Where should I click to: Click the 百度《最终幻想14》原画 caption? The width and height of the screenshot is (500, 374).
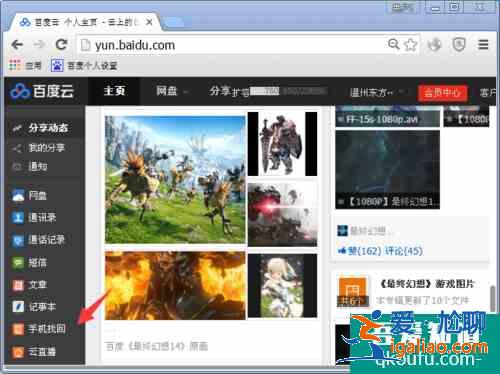(x=157, y=346)
